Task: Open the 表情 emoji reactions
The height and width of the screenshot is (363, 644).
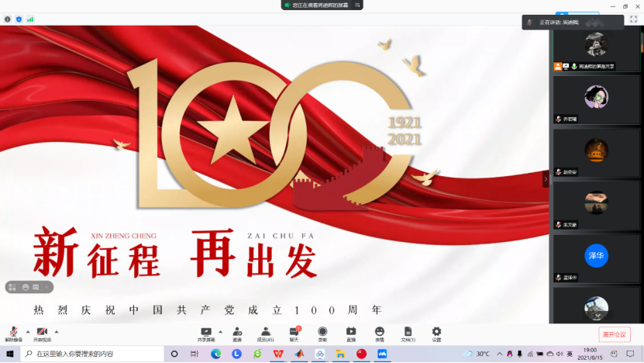Action: tap(380, 334)
